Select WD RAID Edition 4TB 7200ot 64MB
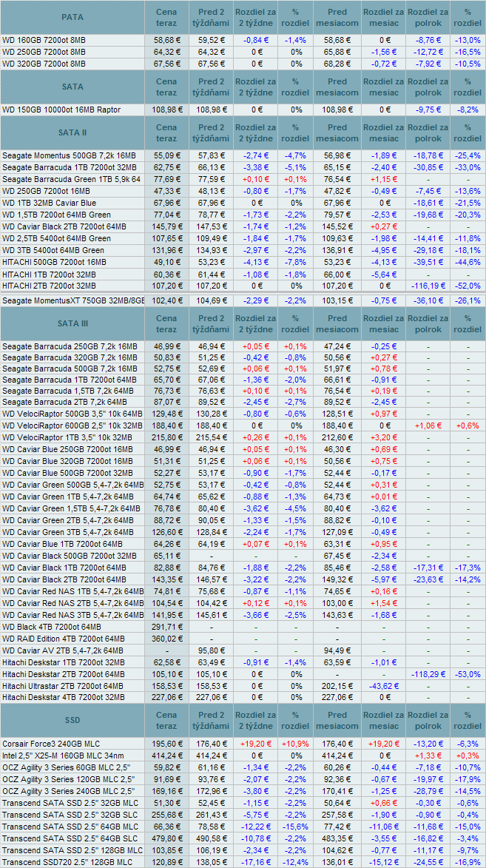486x868 pixels. [64, 639]
